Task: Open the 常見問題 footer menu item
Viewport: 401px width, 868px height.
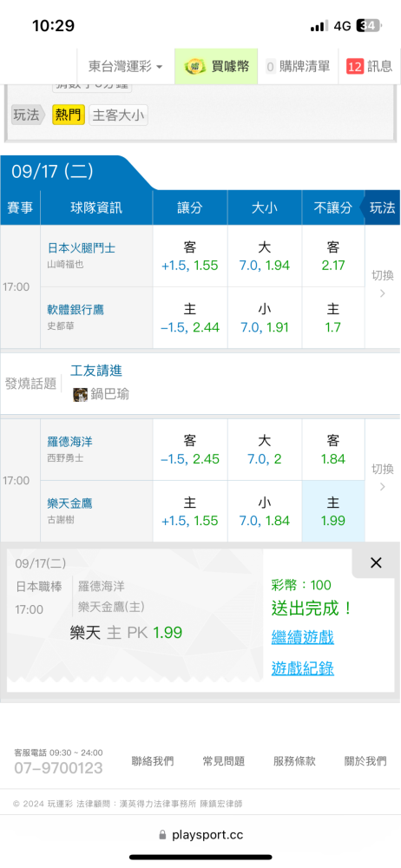Action: pos(224,761)
